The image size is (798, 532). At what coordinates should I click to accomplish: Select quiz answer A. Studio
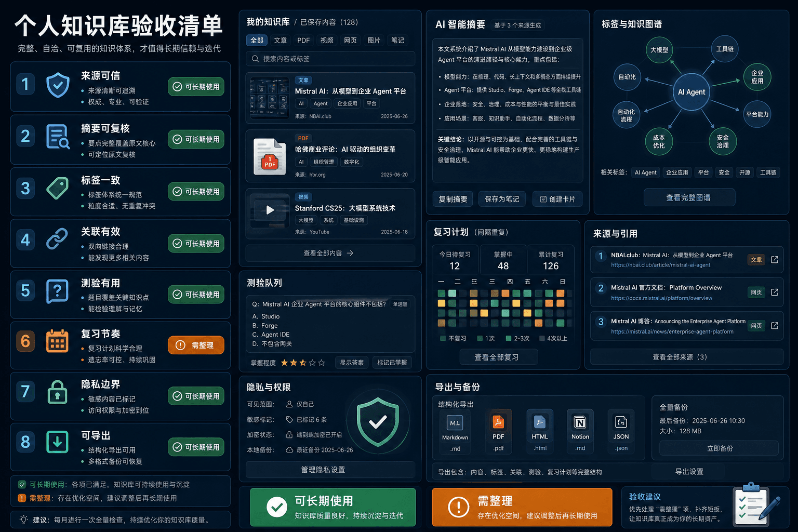coord(266,316)
